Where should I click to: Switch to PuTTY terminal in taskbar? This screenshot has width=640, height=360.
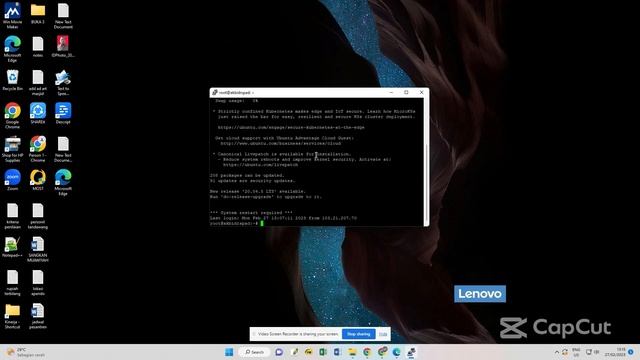point(411,352)
